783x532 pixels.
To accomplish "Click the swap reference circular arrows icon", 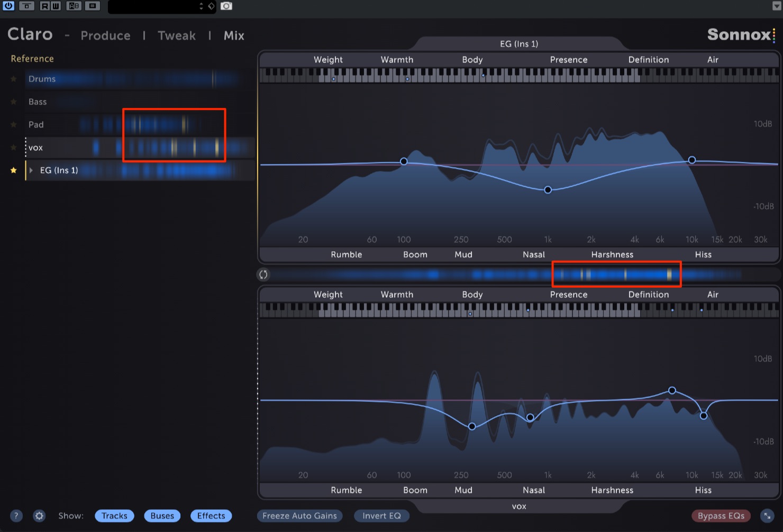I will click(263, 274).
